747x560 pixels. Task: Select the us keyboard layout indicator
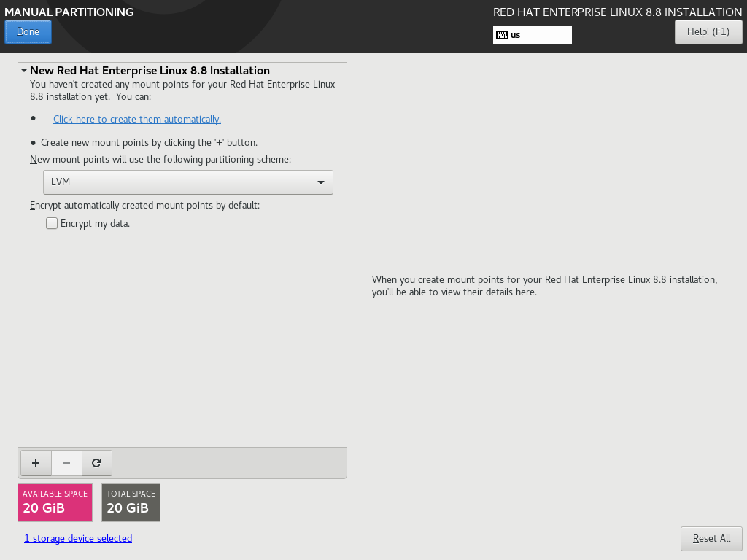[532, 35]
